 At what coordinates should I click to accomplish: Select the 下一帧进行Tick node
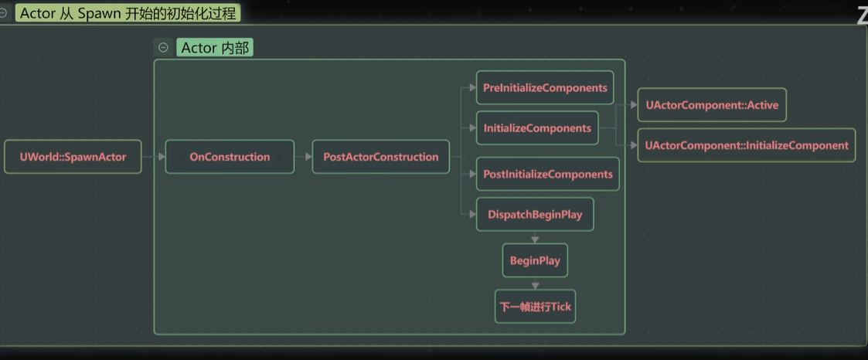coord(535,307)
